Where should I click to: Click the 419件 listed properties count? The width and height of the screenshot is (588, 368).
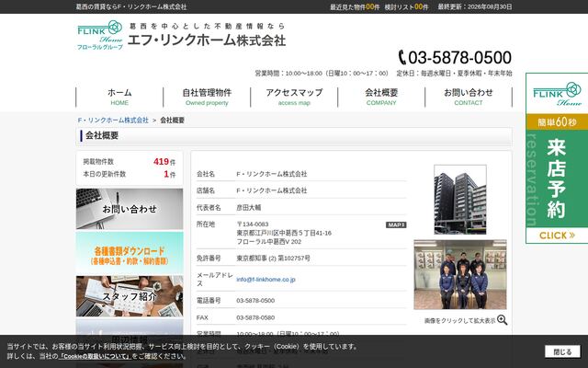(x=164, y=162)
